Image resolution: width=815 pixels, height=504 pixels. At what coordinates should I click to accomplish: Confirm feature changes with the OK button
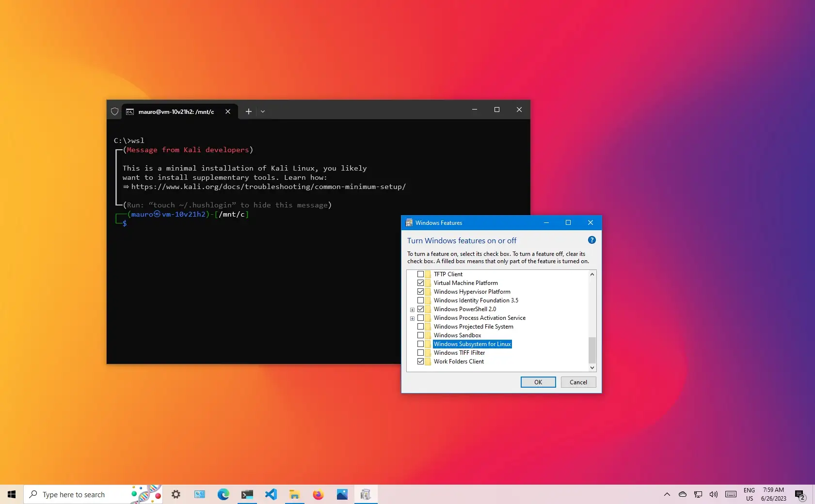pyautogui.click(x=538, y=382)
